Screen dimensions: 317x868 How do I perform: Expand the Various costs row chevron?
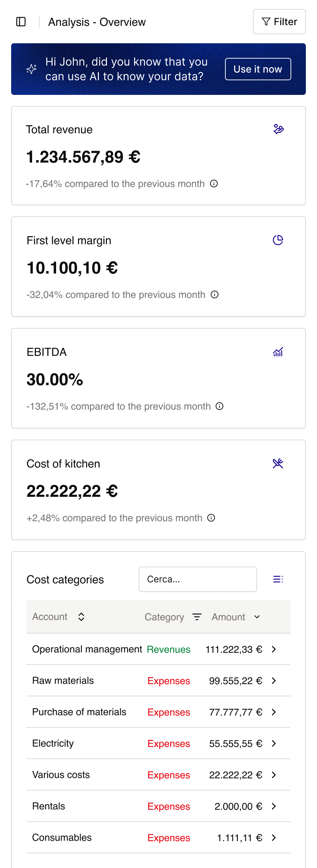[274, 775]
